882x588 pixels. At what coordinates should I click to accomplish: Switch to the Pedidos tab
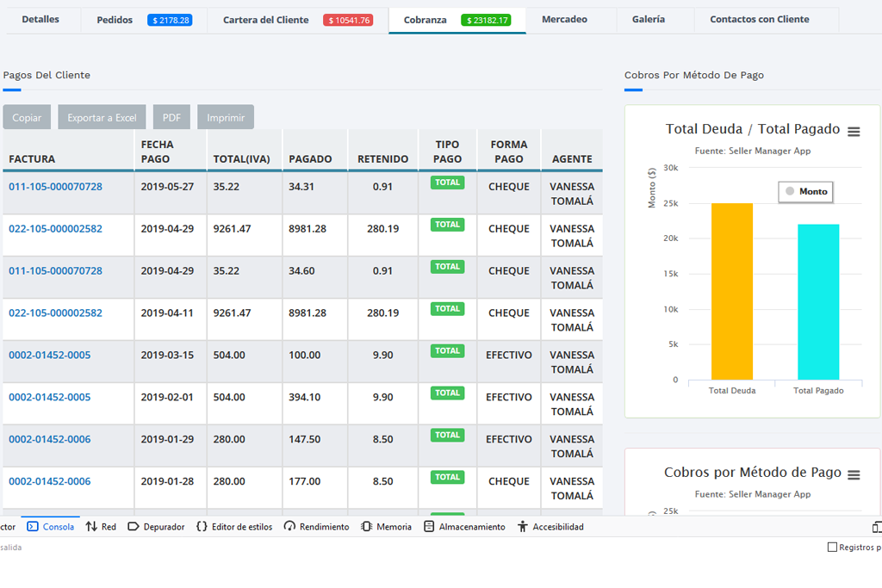[144, 20]
